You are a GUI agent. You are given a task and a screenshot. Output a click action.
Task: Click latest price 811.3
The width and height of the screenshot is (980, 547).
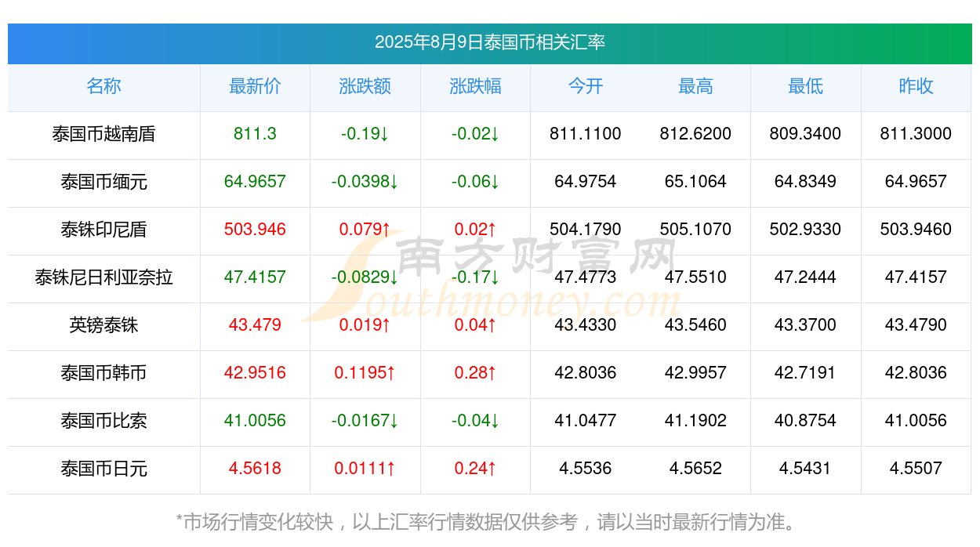pos(255,134)
